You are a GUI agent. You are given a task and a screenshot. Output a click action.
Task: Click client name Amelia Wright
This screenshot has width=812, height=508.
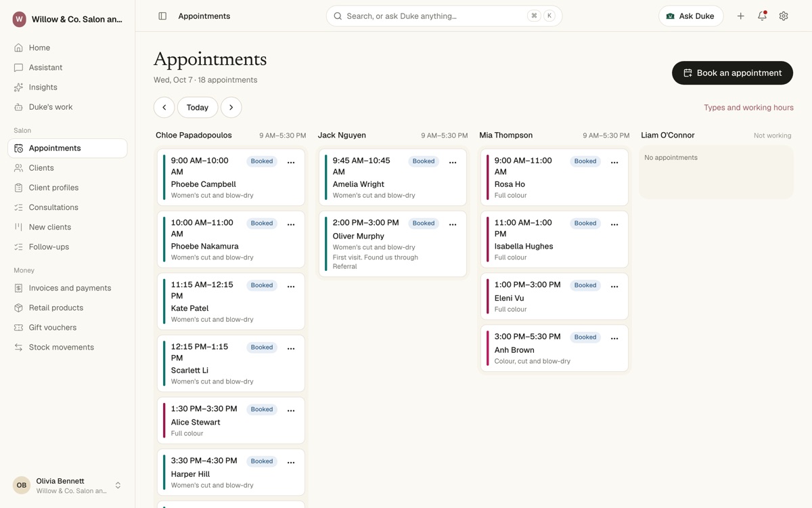tap(359, 184)
